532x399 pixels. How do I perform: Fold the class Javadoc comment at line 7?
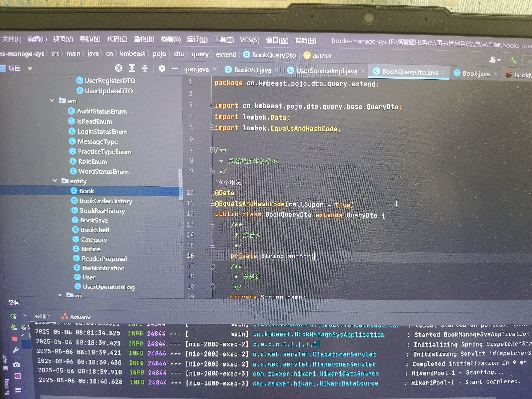click(x=212, y=150)
